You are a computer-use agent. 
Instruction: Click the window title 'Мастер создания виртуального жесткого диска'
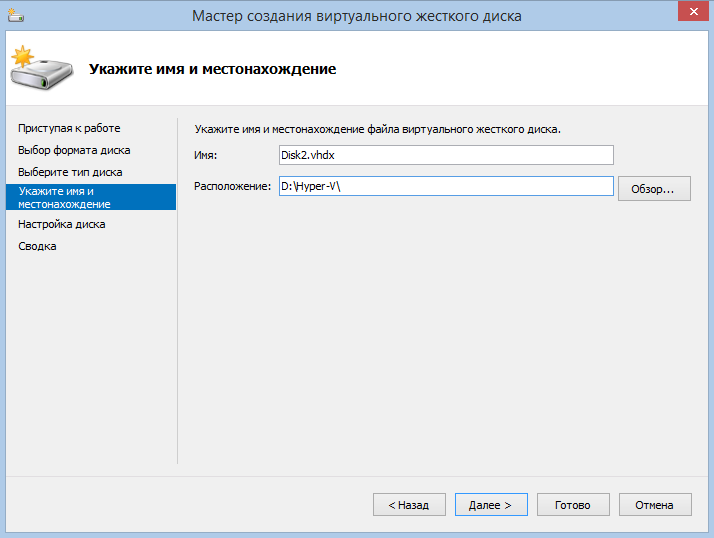[356, 16]
